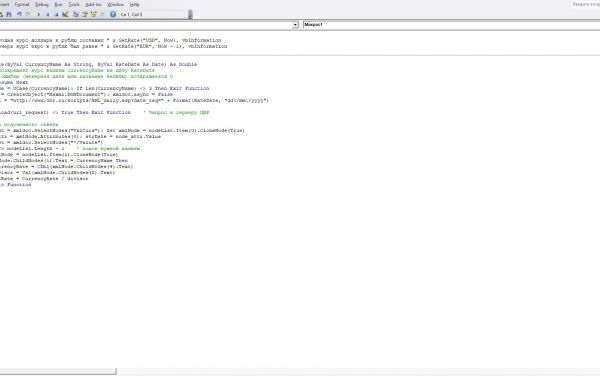Click the green comment mentioning RateDate
Viewport: 600px width, 376px height.
coord(77,70)
